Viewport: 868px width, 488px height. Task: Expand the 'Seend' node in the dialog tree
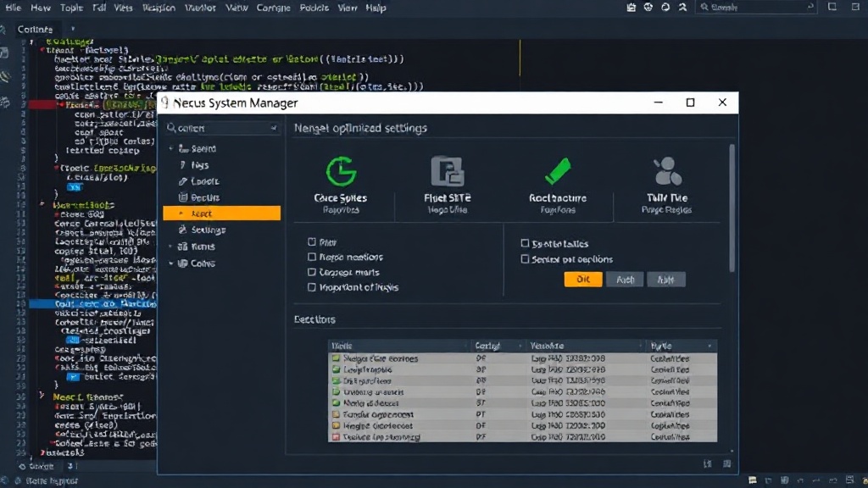[x=171, y=148]
